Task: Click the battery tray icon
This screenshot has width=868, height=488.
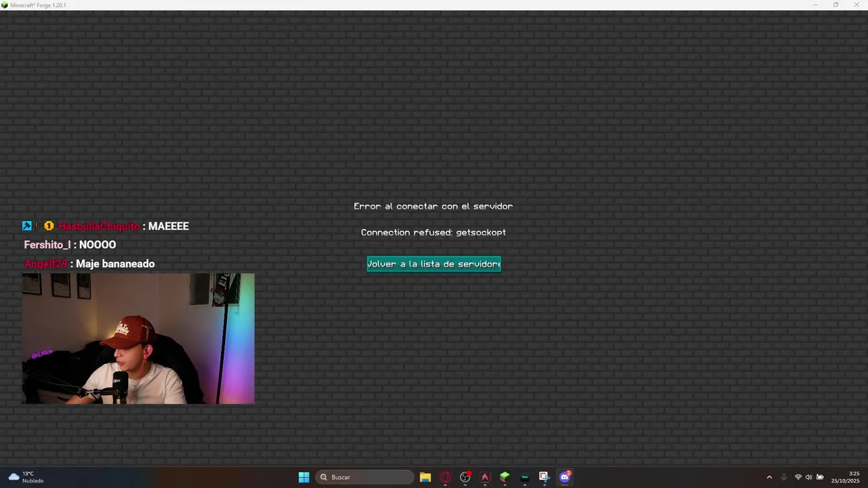Action: coord(820,477)
